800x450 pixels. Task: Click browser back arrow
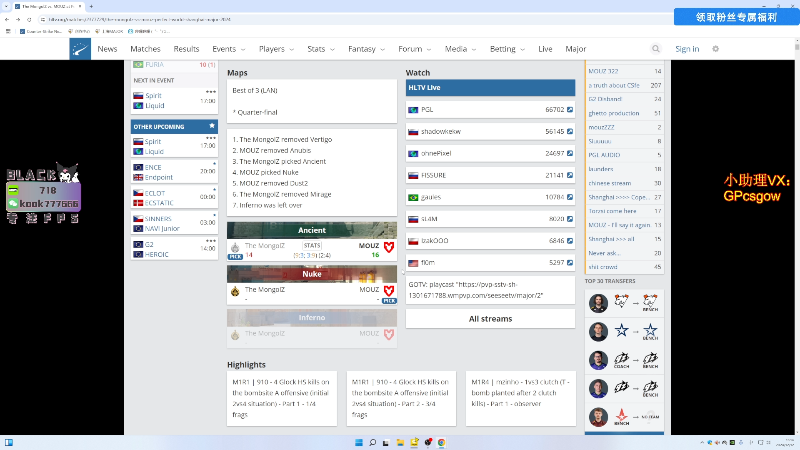pyautogui.click(x=7, y=19)
